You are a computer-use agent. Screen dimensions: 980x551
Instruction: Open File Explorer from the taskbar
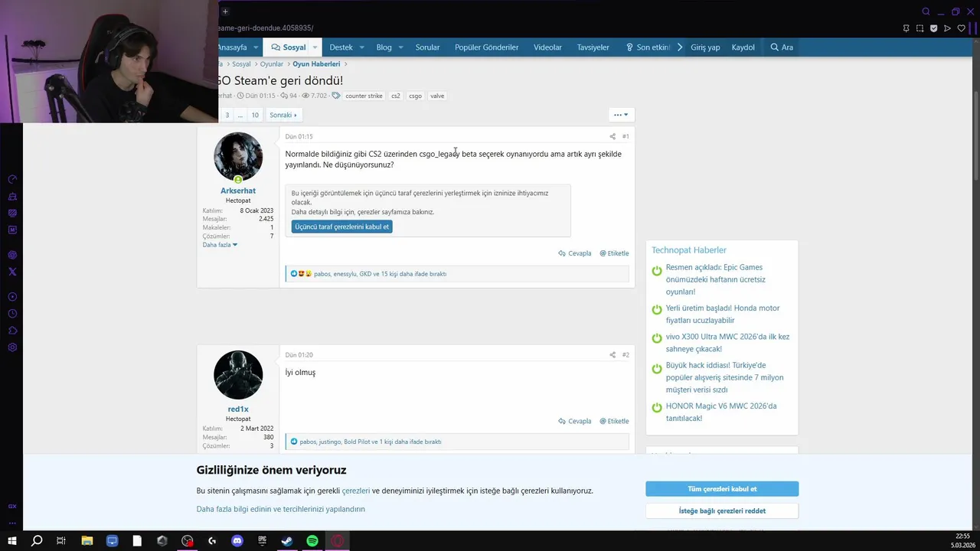tap(87, 541)
